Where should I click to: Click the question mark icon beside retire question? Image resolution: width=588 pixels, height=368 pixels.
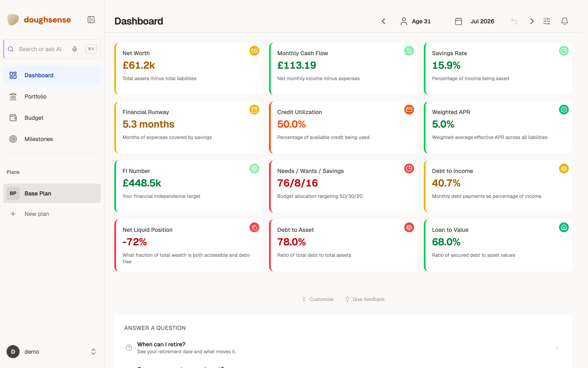pyautogui.click(x=129, y=348)
